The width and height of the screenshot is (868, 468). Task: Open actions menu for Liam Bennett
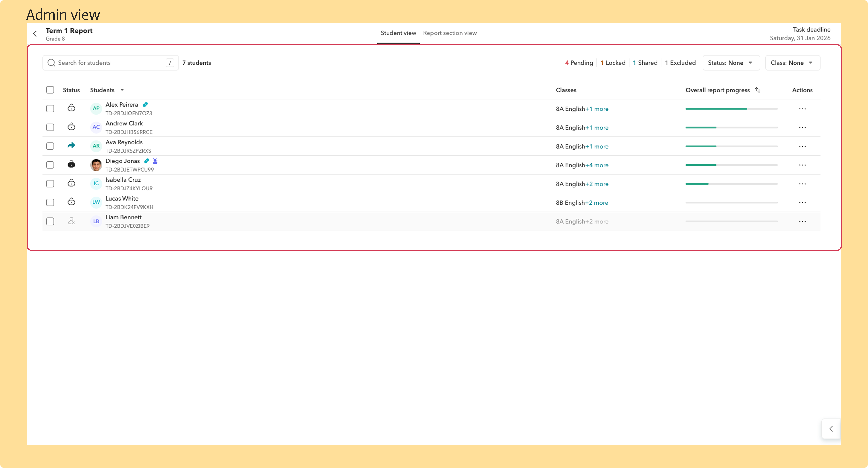(x=802, y=222)
